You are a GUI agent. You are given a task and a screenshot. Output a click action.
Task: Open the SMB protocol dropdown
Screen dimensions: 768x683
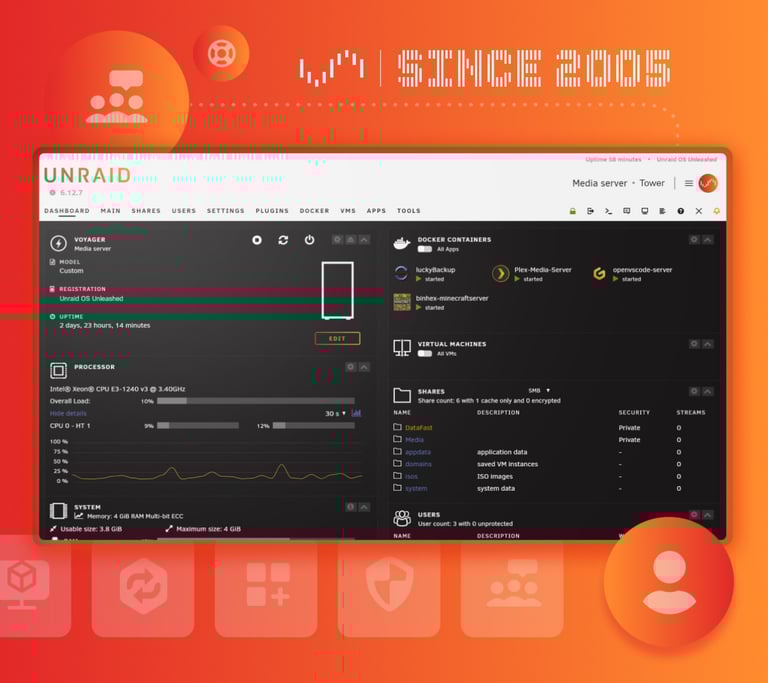(539, 390)
